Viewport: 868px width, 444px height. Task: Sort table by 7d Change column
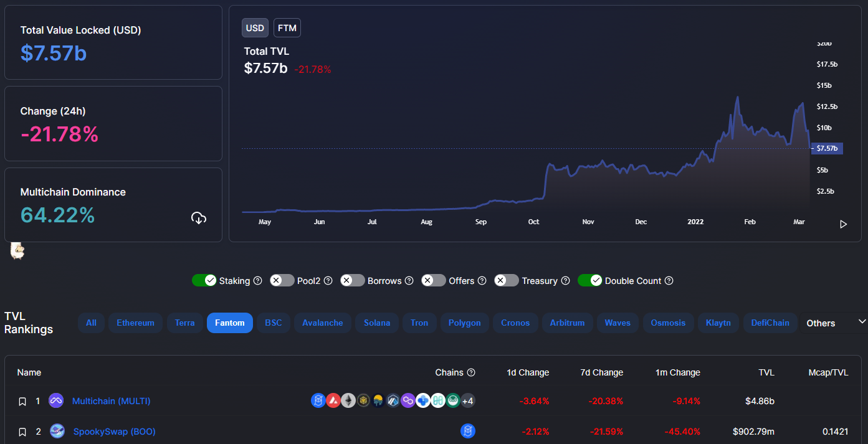pos(602,372)
